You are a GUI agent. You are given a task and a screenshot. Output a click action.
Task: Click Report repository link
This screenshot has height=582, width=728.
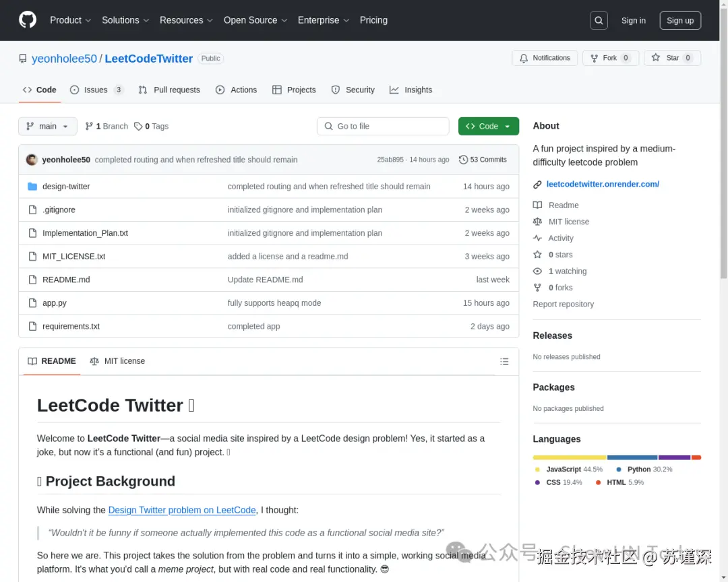(563, 304)
